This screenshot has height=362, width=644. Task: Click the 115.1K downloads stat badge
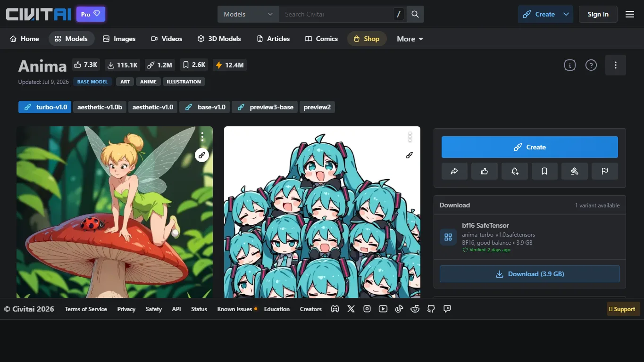click(123, 65)
